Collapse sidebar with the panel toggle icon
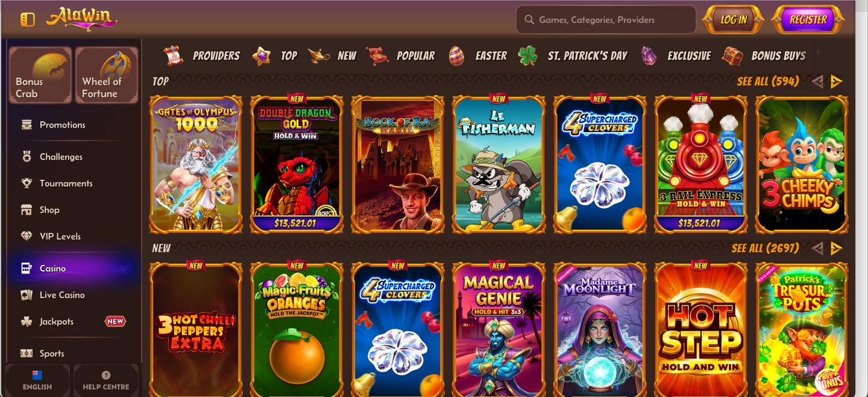This screenshot has width=868, height=397. click(x=28, y=19)
